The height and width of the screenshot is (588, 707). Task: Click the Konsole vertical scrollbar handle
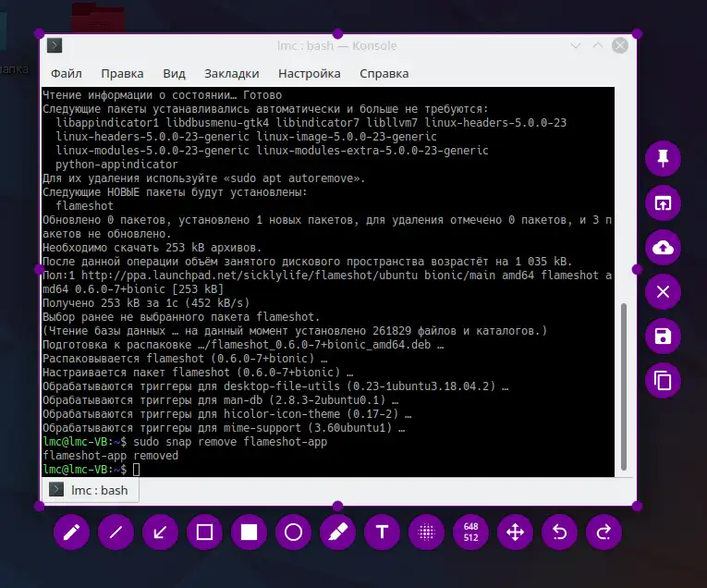[x=624, y=386]
